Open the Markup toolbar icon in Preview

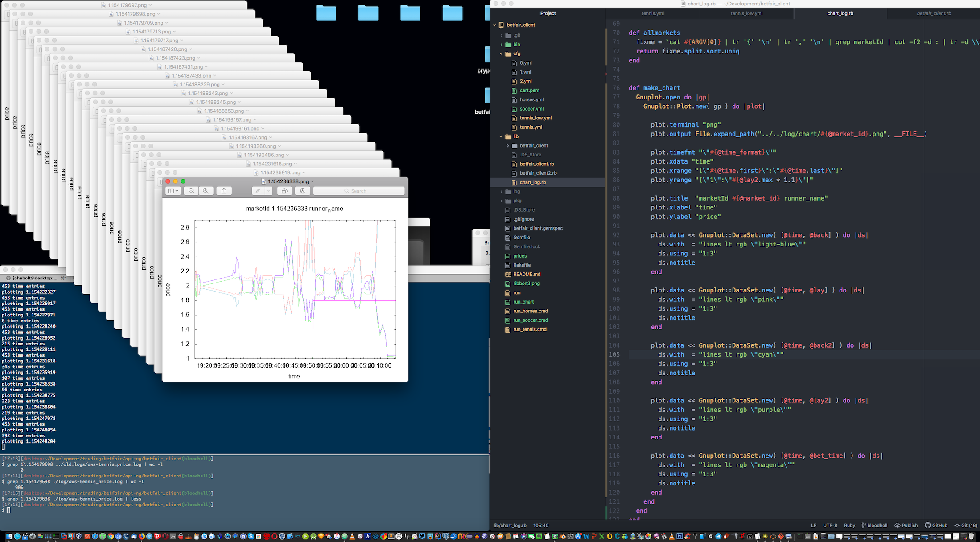tap(303, 191)
